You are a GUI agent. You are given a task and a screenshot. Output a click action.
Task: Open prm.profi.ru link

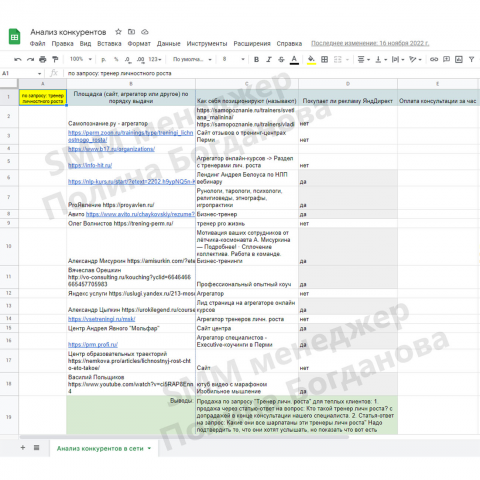tap(93, 344)
